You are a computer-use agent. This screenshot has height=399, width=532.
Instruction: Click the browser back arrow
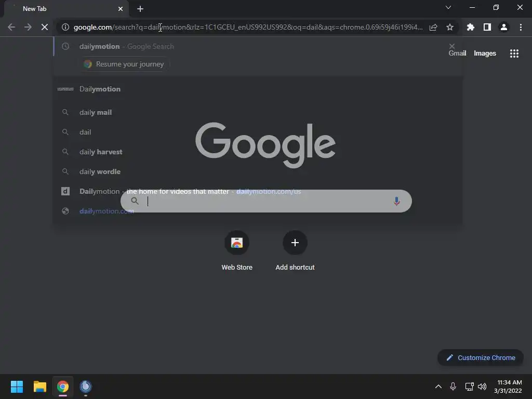[x=11, y=27]
